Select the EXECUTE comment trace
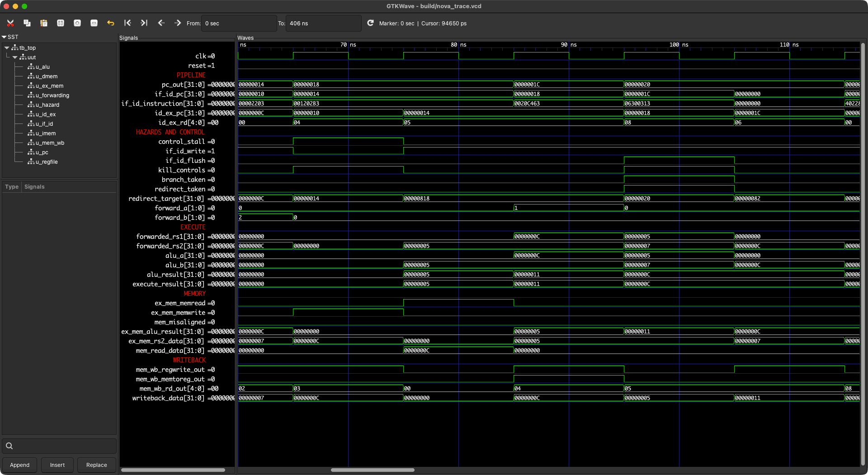Image resolution: width=868 pixels, height=475 pixels. click(193, 227)
